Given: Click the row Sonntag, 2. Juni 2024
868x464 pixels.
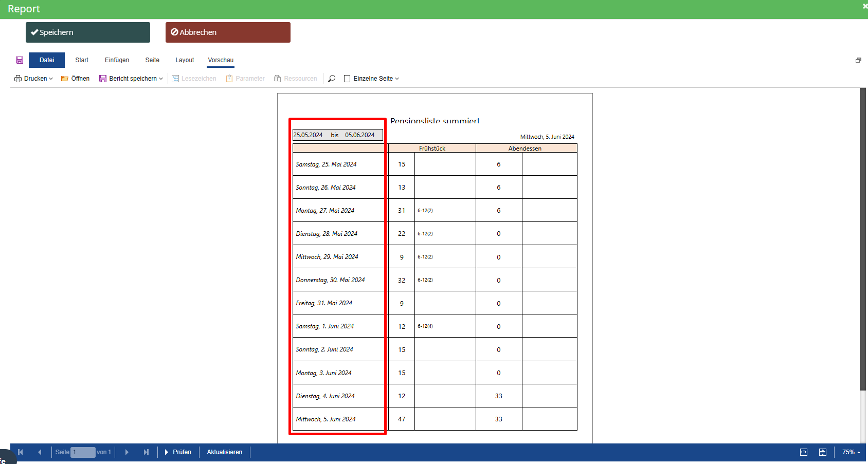Looking at the screenshot, I should (x=435, y=349).
